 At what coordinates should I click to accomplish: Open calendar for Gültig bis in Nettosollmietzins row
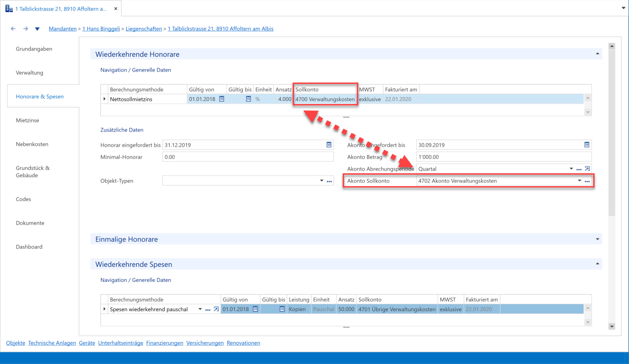(x=249, y=99)
